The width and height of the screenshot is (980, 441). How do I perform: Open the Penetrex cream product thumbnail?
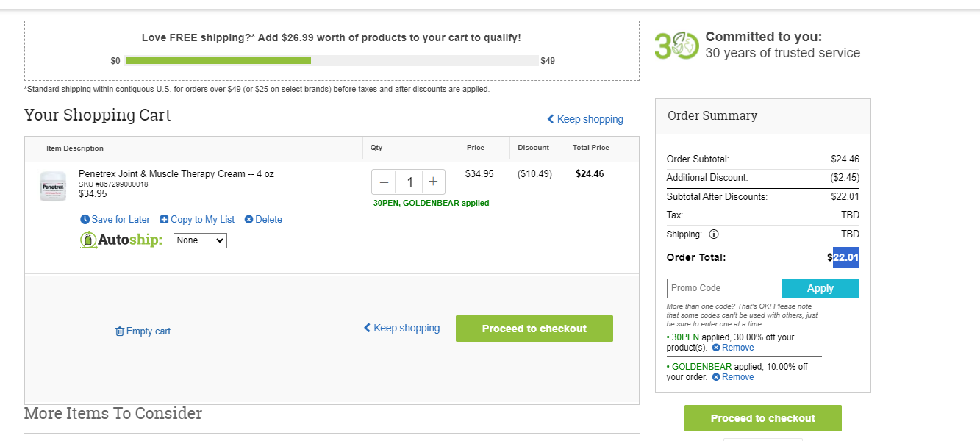point(53,186)
